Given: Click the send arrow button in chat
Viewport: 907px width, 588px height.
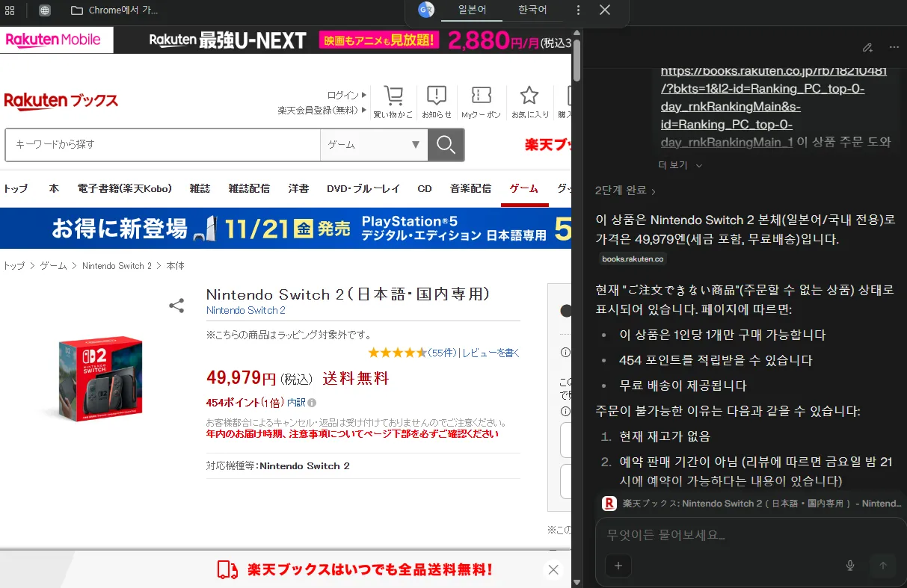Looking at the screenshot, I should (x=882, y=566).
